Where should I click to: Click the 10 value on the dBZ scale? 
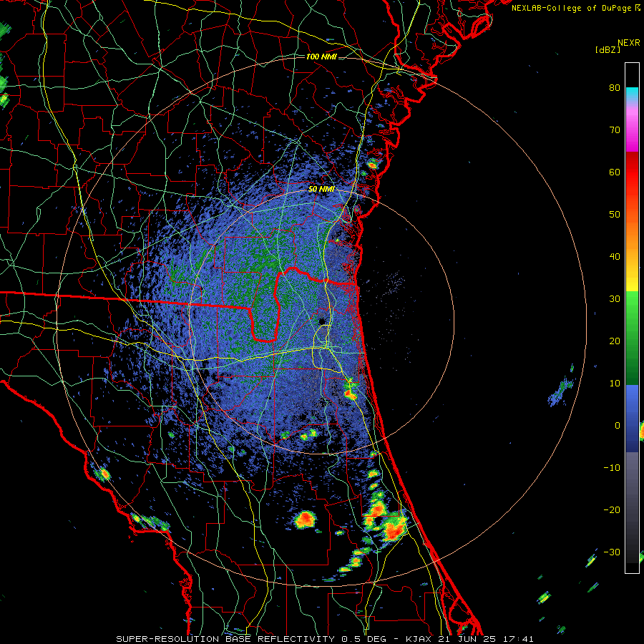point(615,384)
